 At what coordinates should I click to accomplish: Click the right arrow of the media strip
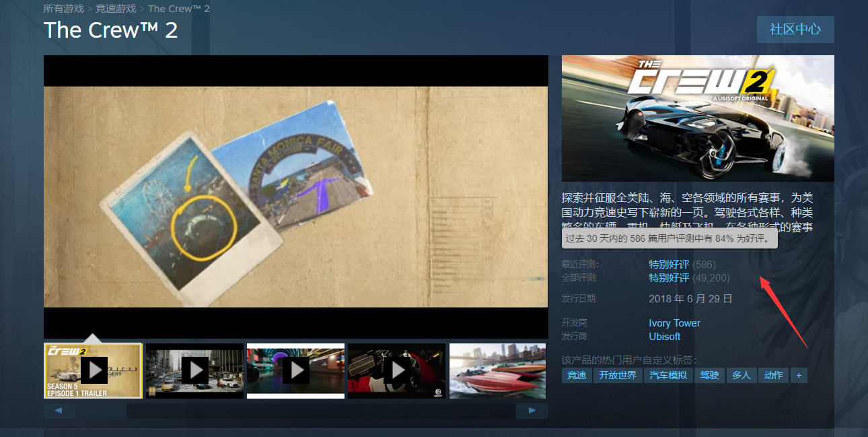(x=532, y=411)
